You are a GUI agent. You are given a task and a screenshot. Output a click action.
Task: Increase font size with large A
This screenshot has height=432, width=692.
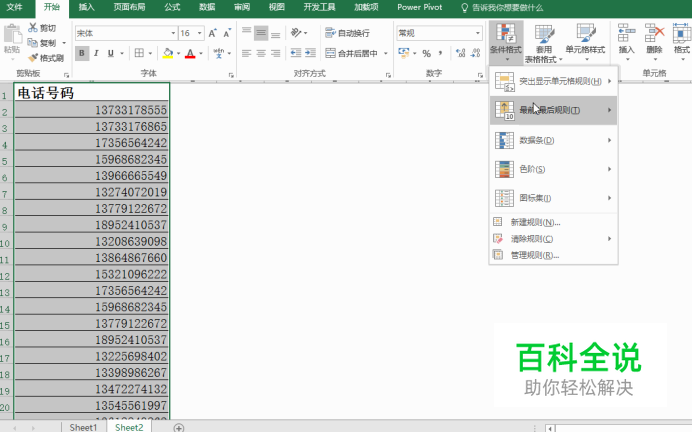(213, 33)
